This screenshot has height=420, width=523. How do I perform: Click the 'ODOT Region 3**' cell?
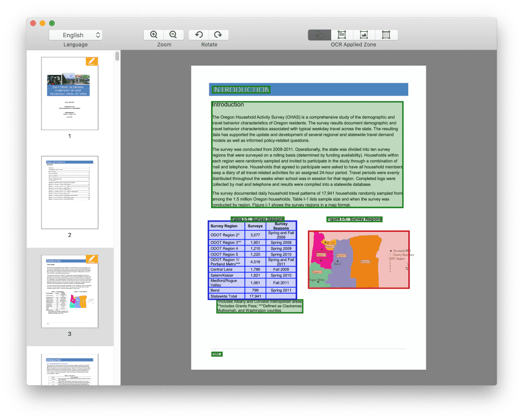point(227,243)
